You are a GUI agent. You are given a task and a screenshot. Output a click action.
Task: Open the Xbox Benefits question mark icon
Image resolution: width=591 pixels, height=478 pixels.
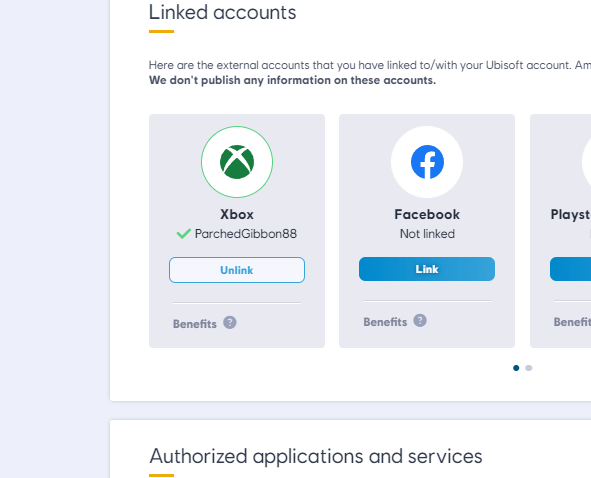coord(230,323)
